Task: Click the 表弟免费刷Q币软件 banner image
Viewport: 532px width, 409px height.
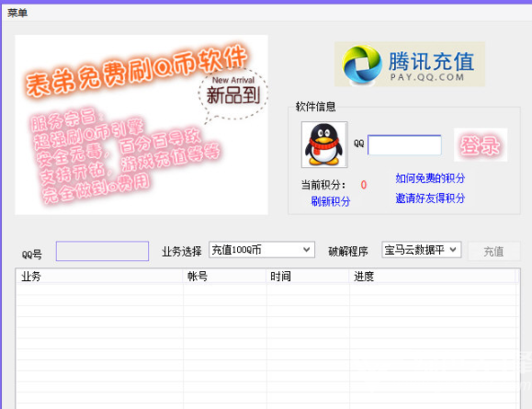Action: (141, 125)
